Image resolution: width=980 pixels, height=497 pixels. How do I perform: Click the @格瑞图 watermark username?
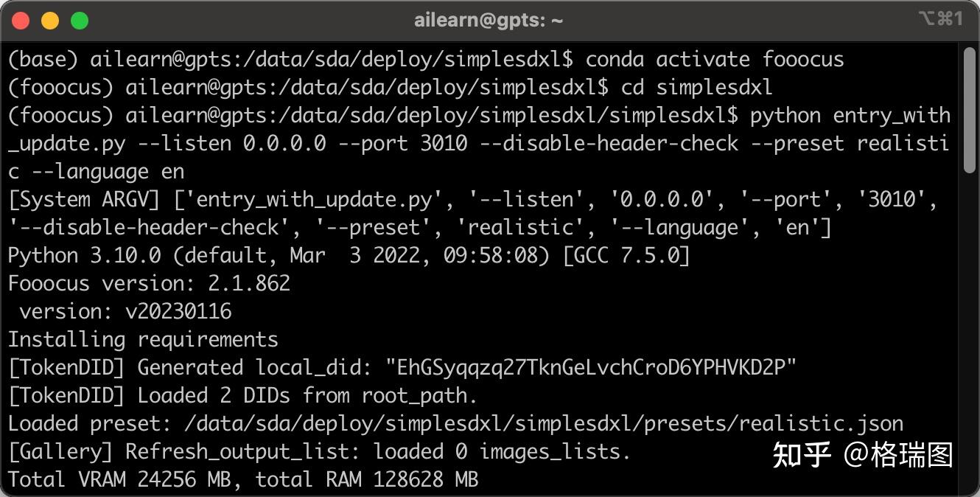(x=898, y=454)
